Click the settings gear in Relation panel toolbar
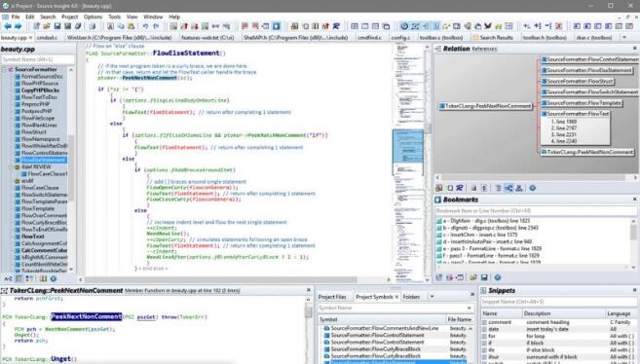 tap(533, 188)
